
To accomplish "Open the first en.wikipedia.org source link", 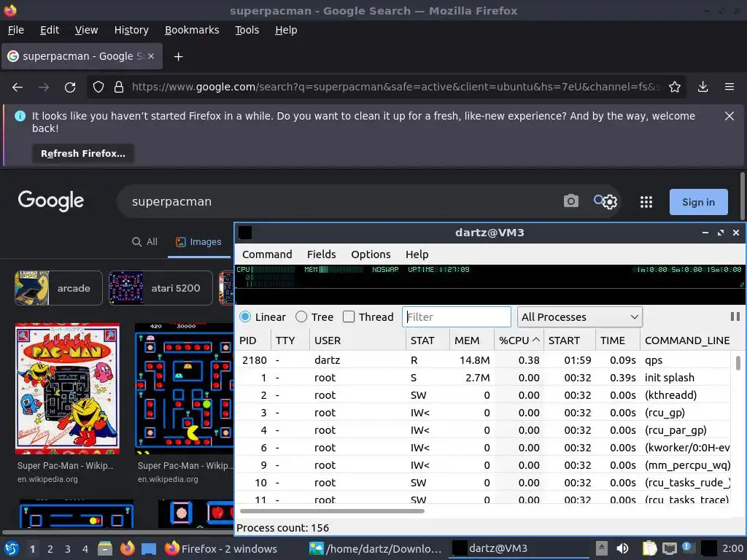I will point(47,479).
